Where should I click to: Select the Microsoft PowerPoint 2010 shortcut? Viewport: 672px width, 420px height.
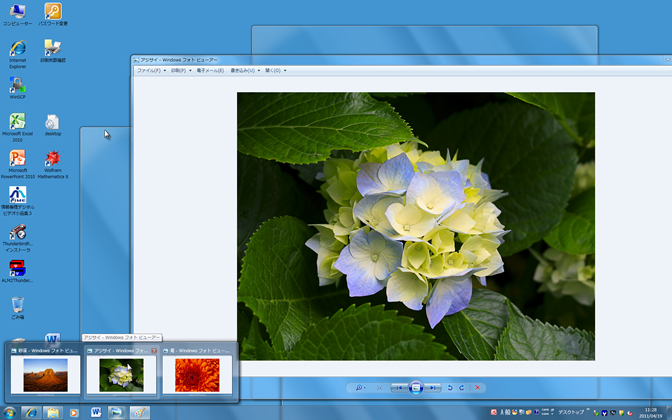[x=18, y=164]
